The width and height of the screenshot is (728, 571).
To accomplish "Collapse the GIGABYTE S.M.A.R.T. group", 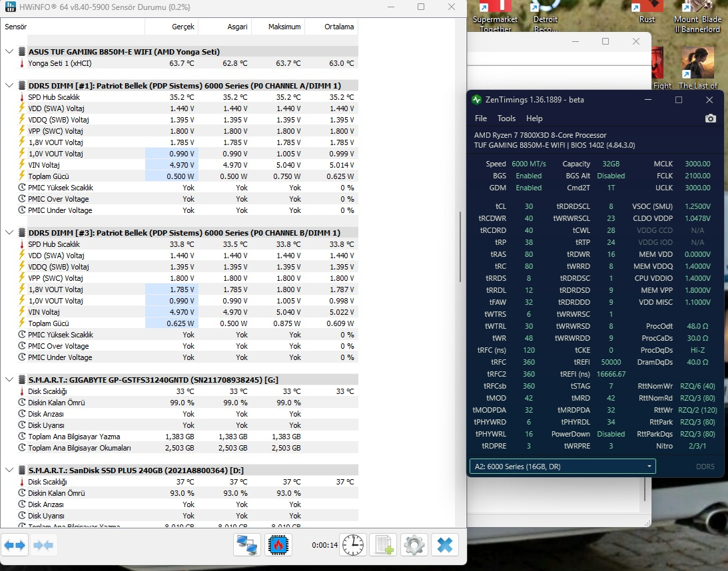I will [x=9, y=379].
